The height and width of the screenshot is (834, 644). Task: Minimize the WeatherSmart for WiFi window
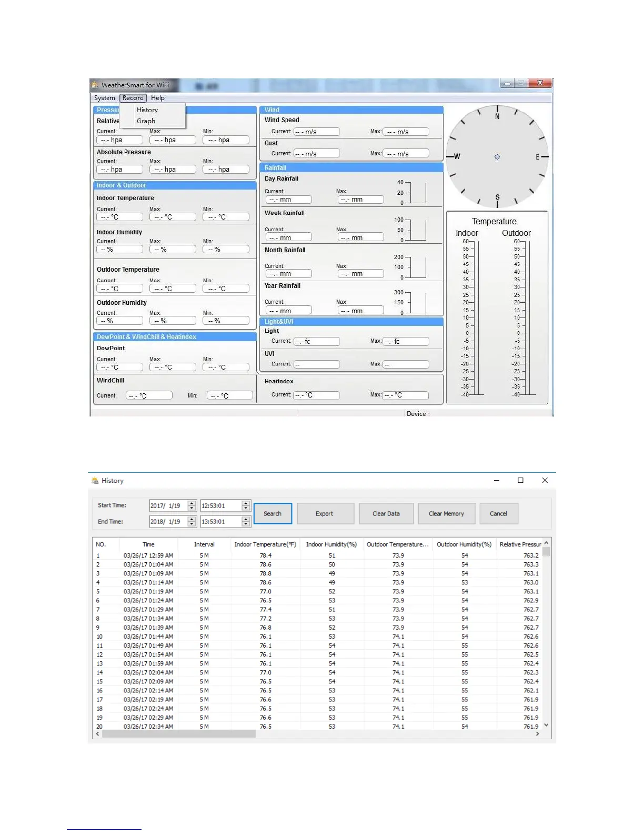coord(507,83)
